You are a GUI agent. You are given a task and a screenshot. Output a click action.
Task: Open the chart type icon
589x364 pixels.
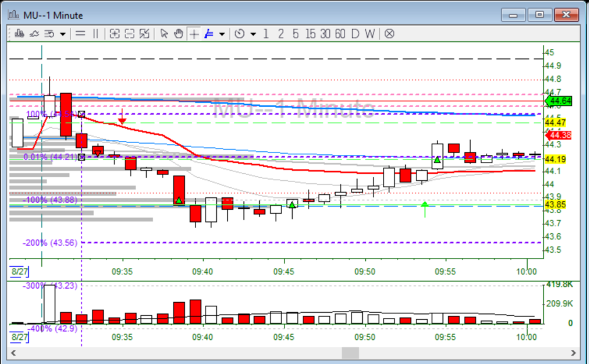[x=19, y=34]
